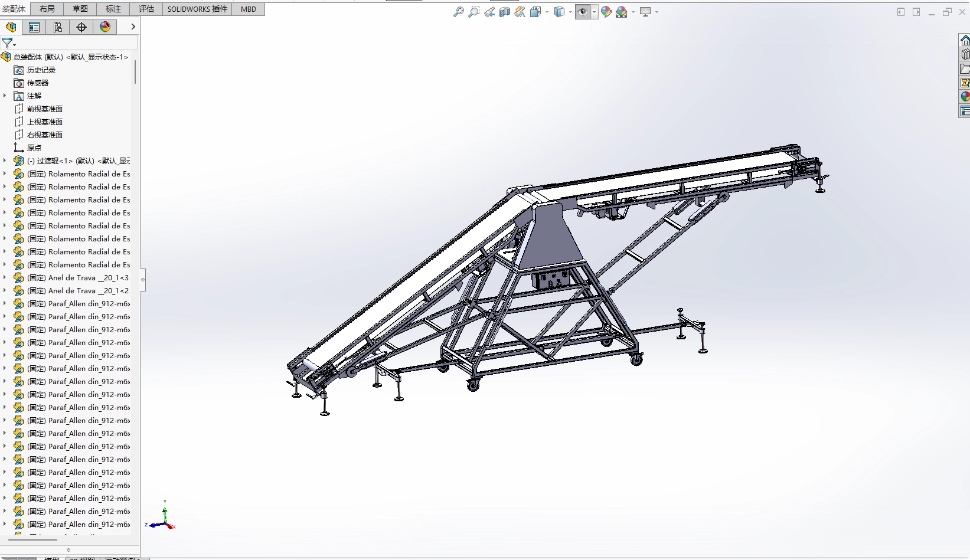Open the SOLIDWORKS 插件 tab
This screenshot has height=560, width=970.
pos(197,9)
